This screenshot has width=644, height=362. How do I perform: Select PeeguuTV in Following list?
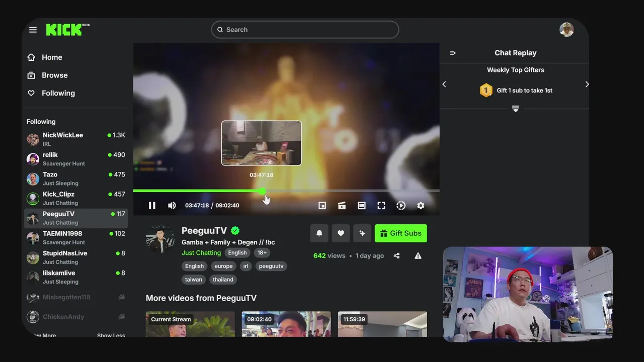point(75,218)
